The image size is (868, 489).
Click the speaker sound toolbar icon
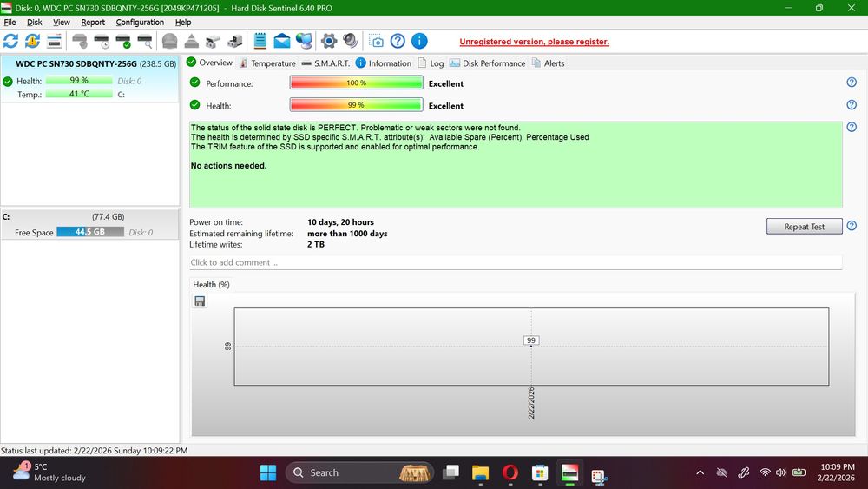(x=350, y=41)
